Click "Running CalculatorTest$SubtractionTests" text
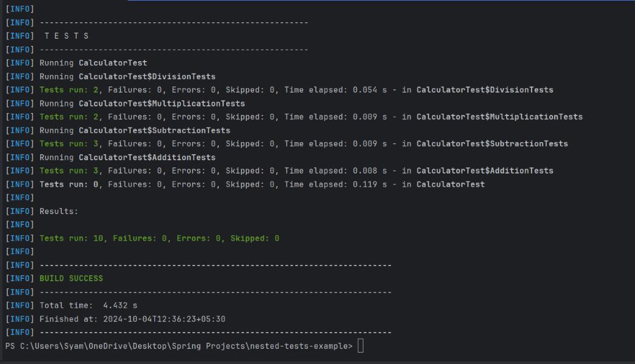635x364 pixels. [x=135, y=131]
